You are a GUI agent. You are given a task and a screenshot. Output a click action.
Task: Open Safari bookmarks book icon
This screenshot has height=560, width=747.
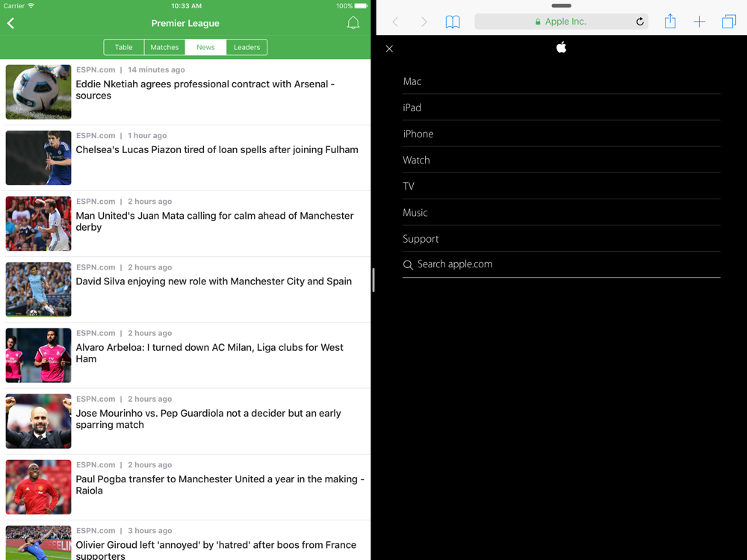453,22
